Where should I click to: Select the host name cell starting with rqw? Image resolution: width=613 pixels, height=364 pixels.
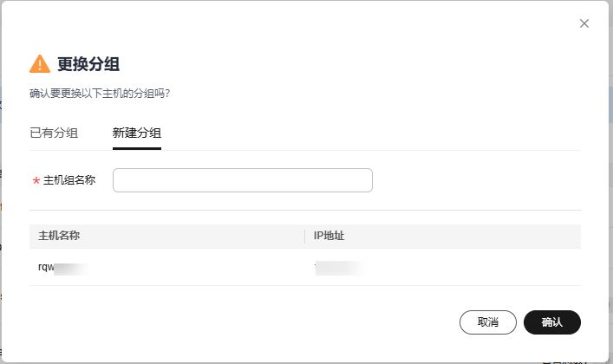pos(63,268)
